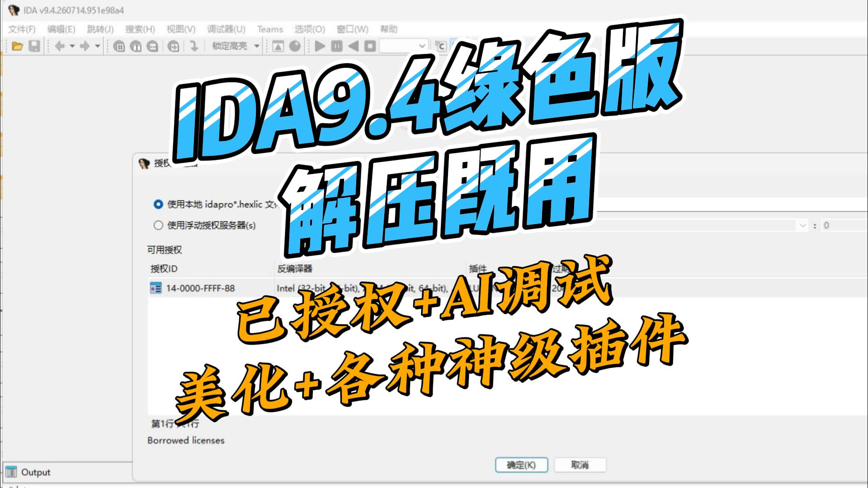Viewport: 868px width, 488px height.
Task: Open the 窗口(W) menu
Action: 352,29
